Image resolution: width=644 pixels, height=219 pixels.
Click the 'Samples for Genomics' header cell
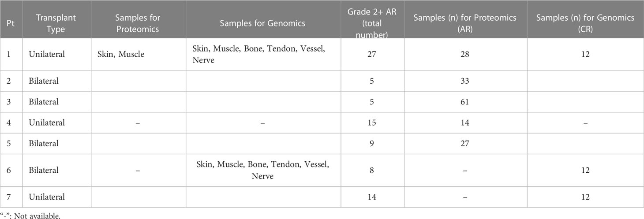[x=262, y=23]
